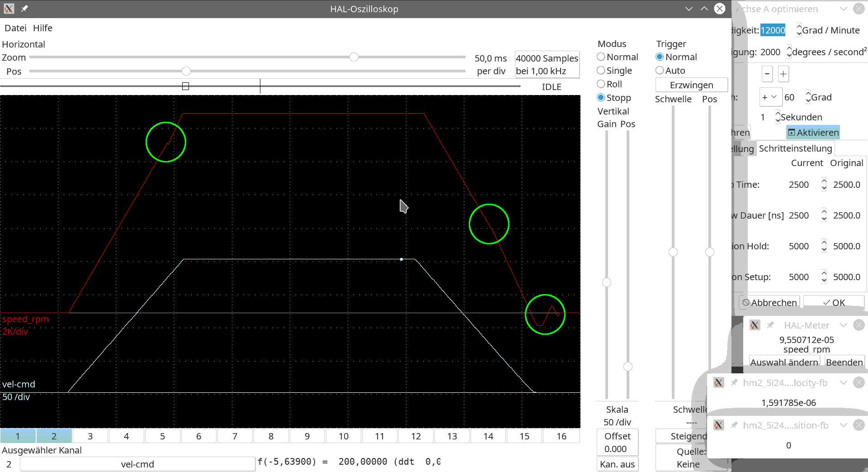Viewport: 868px width, 472px height.
Task: Shade HAL-Oszilloskop with the titlebar down-chevron
Action: [x=689, y=9]
